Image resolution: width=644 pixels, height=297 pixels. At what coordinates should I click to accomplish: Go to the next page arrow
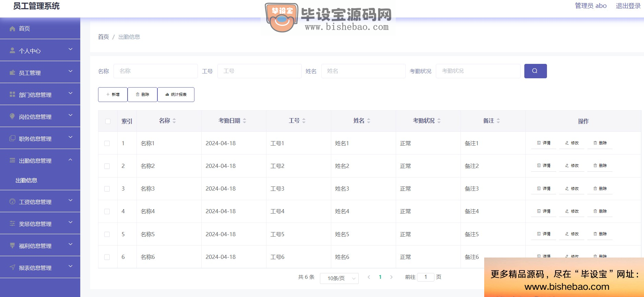391,277
